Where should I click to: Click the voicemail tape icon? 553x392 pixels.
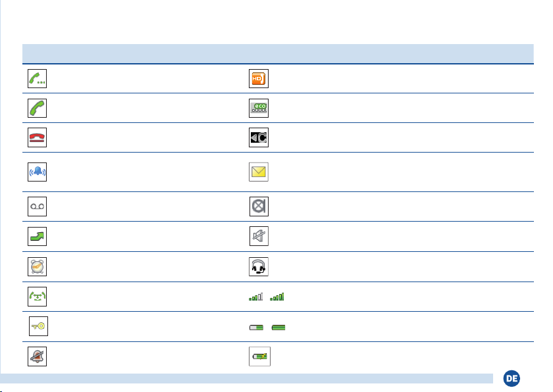click(x=37, y=207)
